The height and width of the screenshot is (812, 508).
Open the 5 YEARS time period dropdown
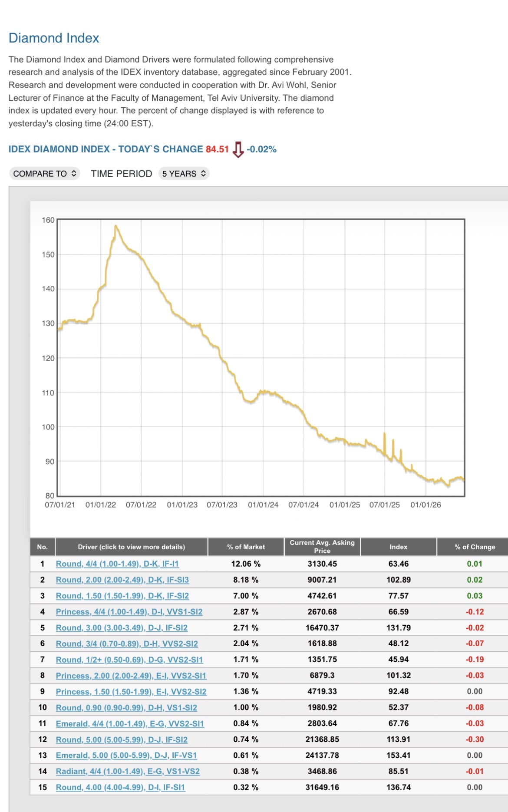(x=184, y=174)
